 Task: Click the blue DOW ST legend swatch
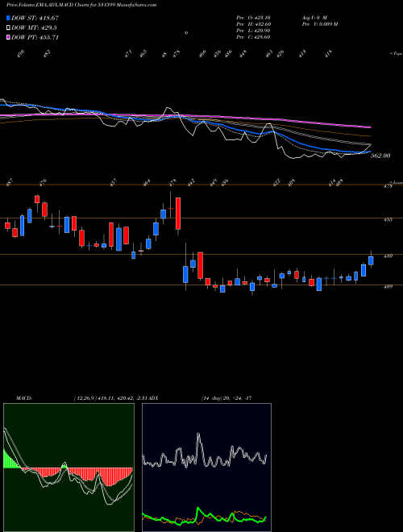coord(9,18)
